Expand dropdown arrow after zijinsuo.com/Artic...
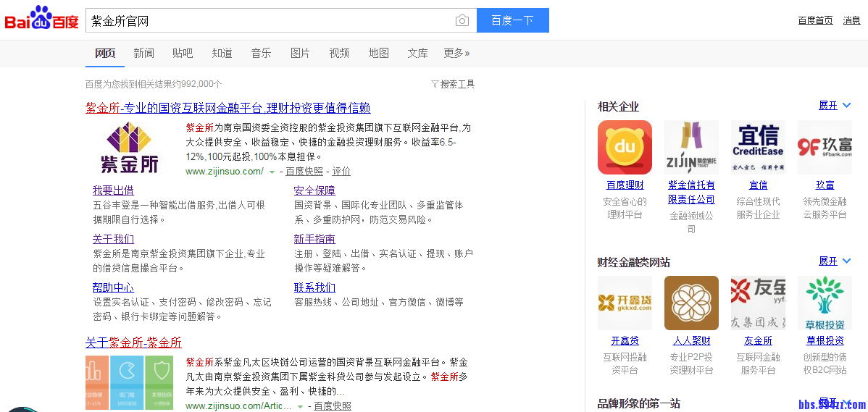This screenshot has height=412, width=868. pos(300,406)
